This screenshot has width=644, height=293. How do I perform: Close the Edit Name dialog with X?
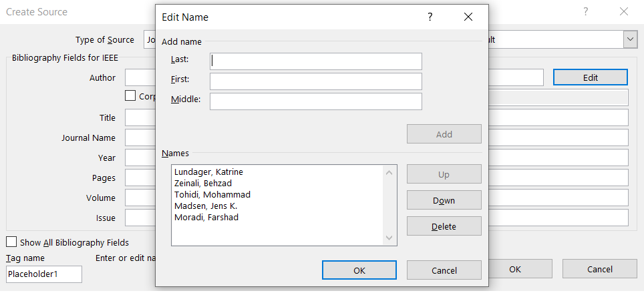(x=468, y=17)
